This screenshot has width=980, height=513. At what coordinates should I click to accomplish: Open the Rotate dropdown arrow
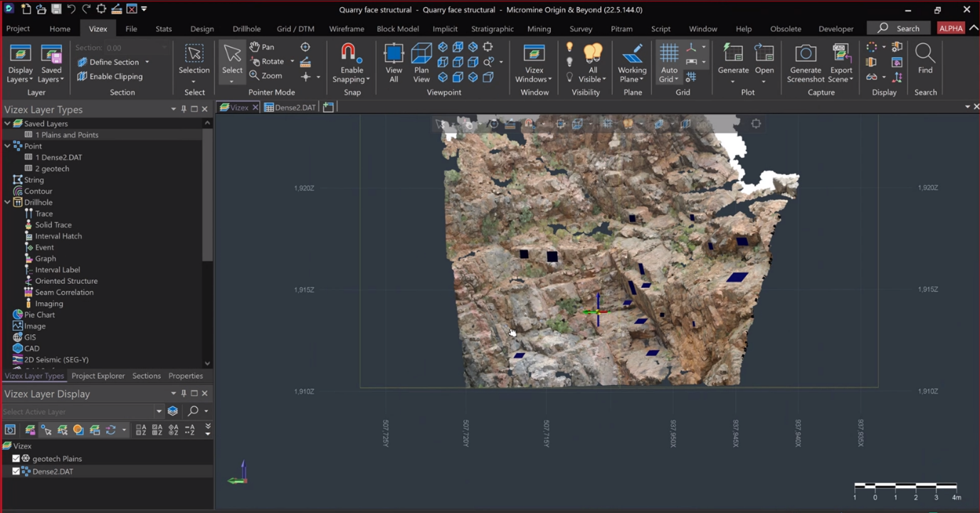pyautogui.click(x=291, y=61)
